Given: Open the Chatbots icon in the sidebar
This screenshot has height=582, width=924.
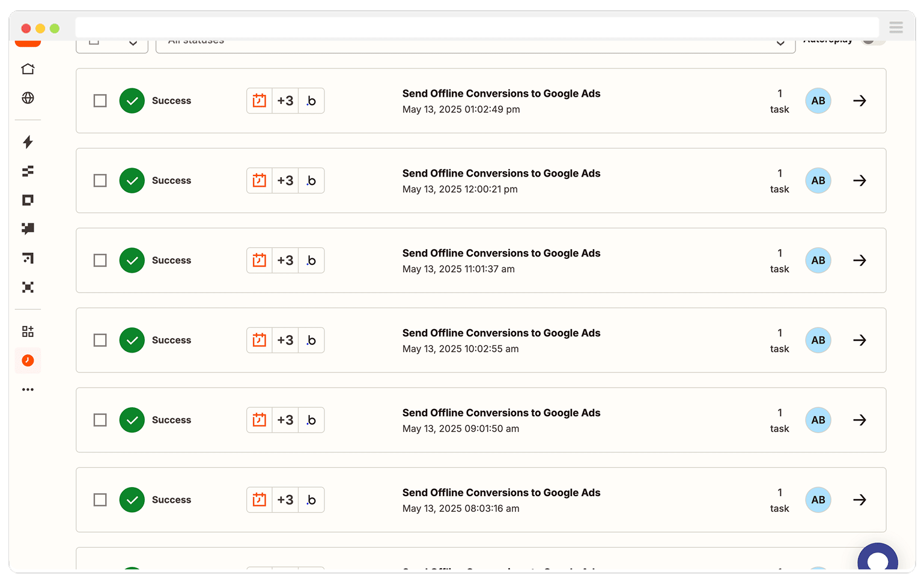Looking at the screenshot, I should (28, 229).
